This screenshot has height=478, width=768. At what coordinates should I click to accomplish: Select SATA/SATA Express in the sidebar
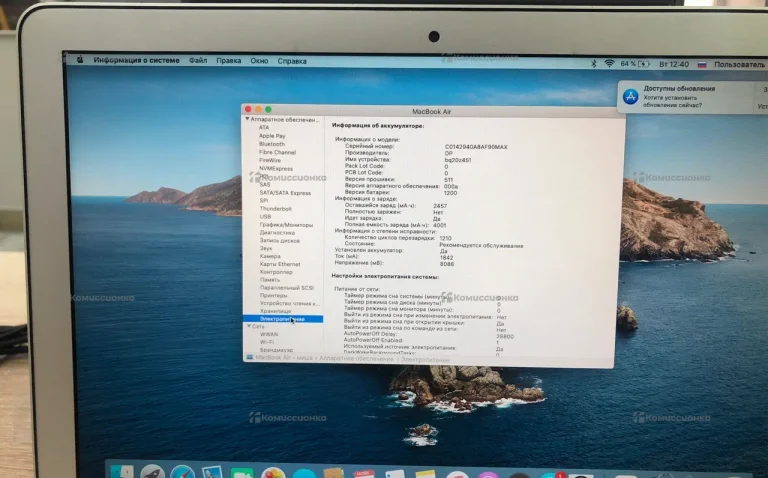[x=285, y=193]
